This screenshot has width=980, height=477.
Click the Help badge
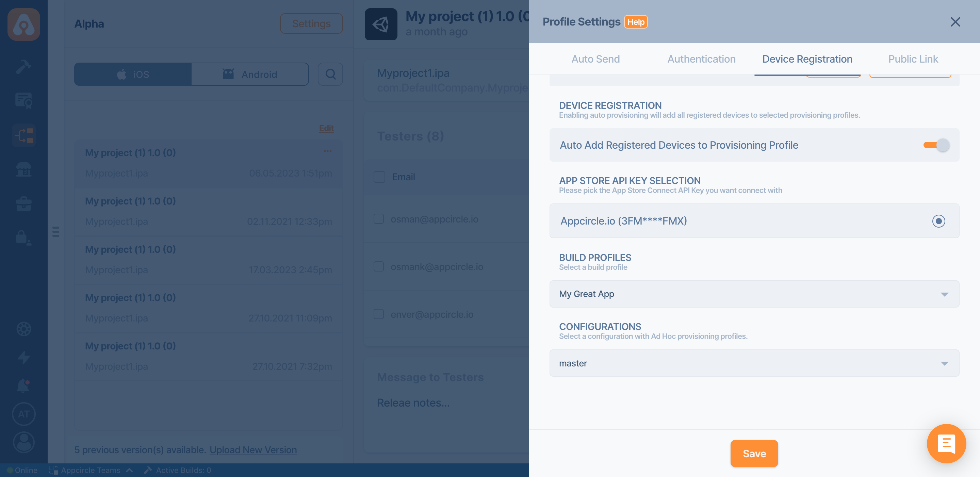(636, 22)
